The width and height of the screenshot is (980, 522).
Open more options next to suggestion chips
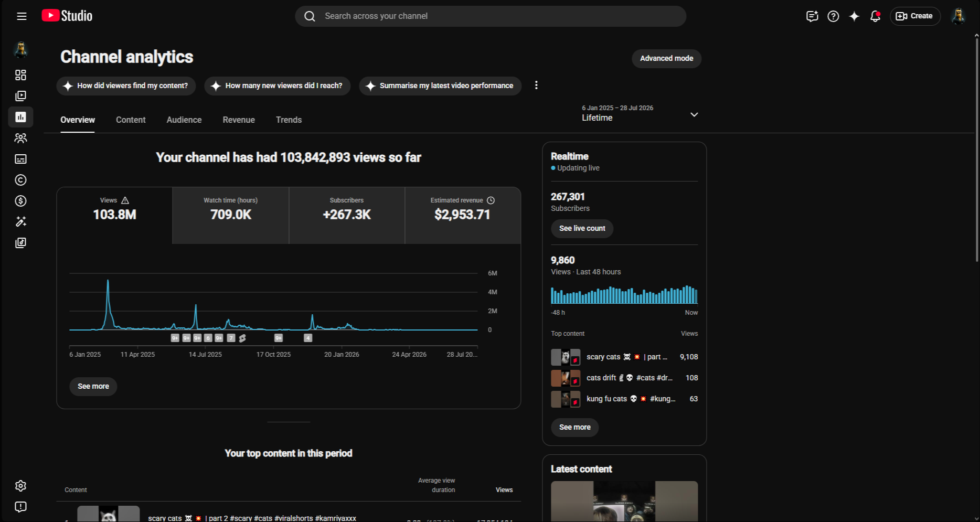[x=536, y=85]
